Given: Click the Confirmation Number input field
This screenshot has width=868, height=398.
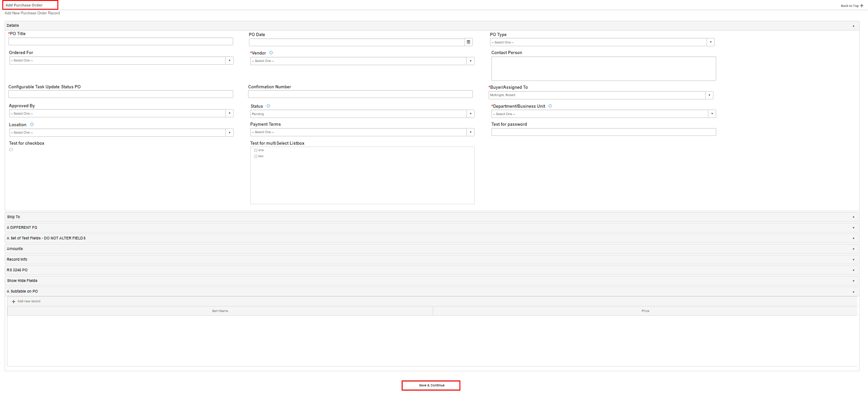Looking at the screenshot, I should pyautogui.click(x=360, y=94).
